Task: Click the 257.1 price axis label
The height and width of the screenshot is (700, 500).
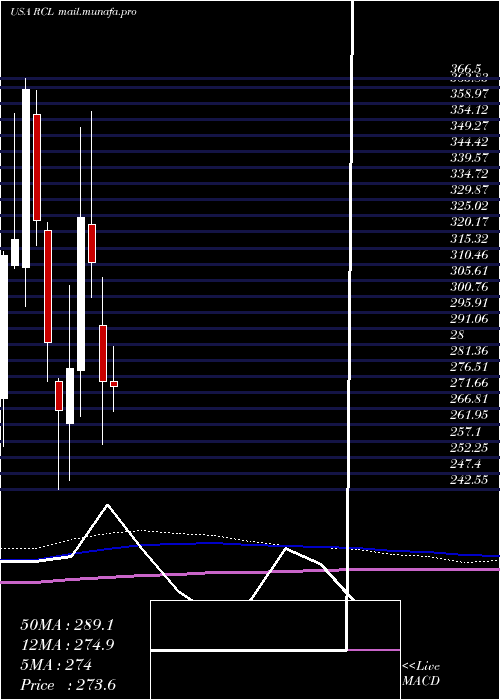Action: pyautogui.click(x=466, y=431)
